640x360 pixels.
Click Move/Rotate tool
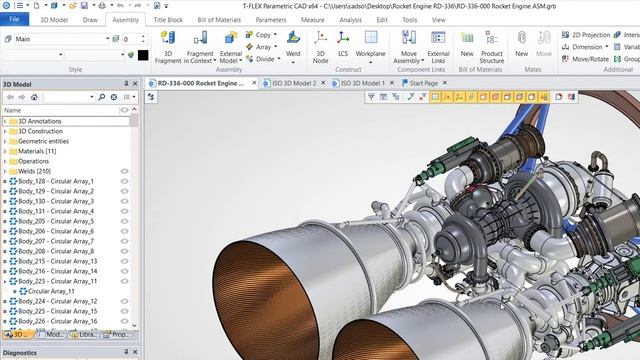tap(585, 59)
